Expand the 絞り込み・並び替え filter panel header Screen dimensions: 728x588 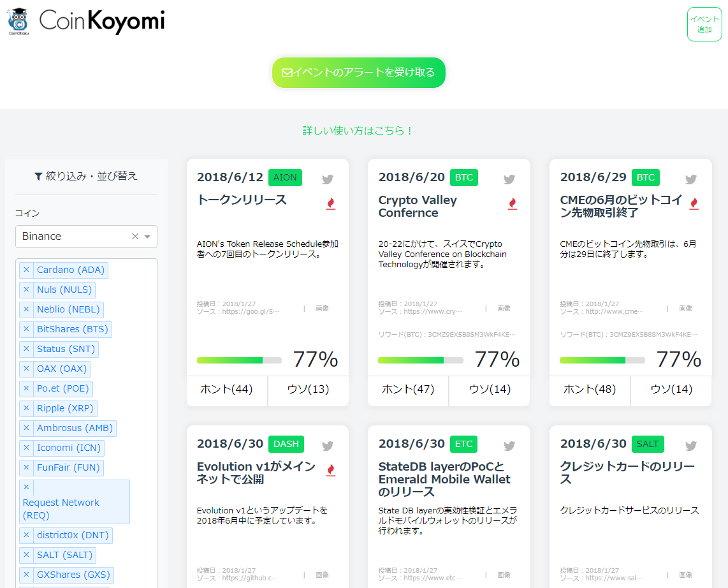(x=86, y=176)
